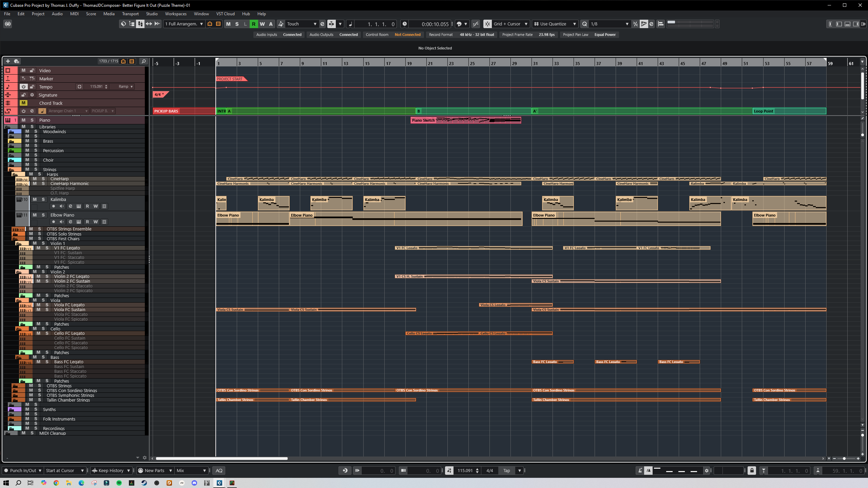The width and height of the screenshot is (868, 488).
Task: Solo the Elbow Piano track
Action: point(43,215)
